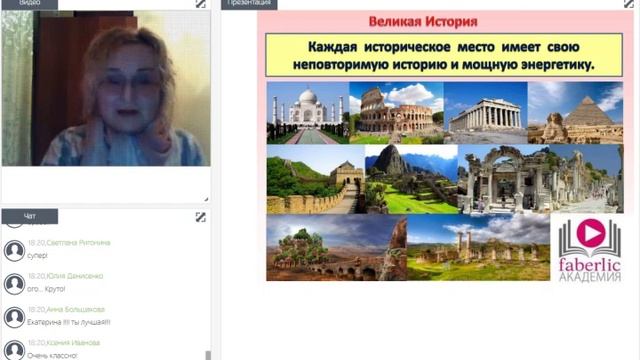The width and height of the screenshot is (640, 360).
Task: Click the avatar beside Анна Большакова's message
Action: 14,317
